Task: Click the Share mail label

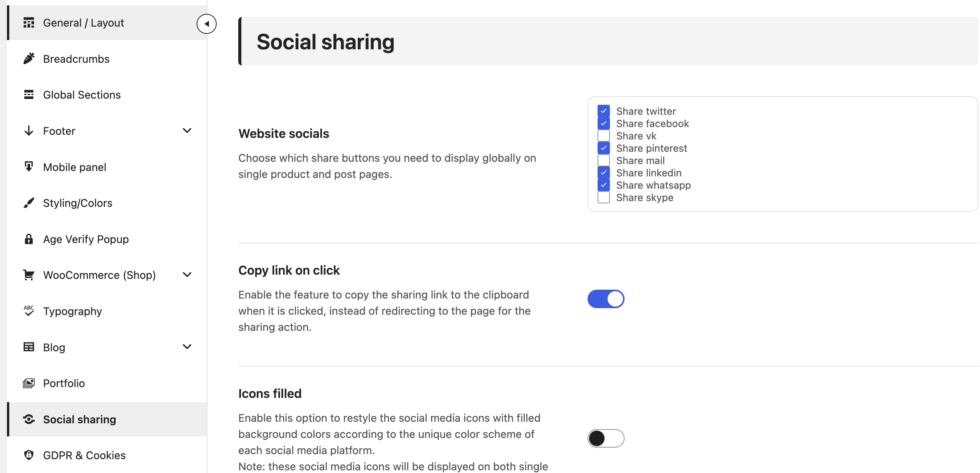Action: pyautogui.click(x=640, y=160)
